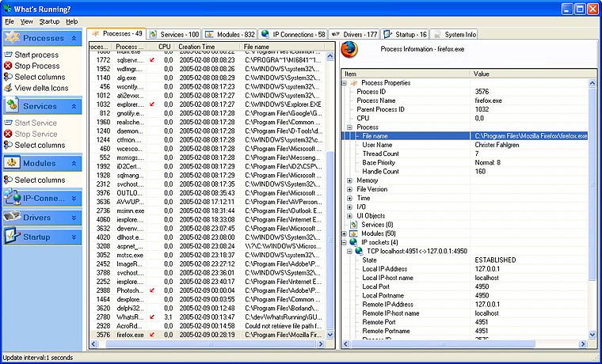602x364 pixels.
Task: Click Select columns under Processes panel
Action: click(x=40, y=77)
